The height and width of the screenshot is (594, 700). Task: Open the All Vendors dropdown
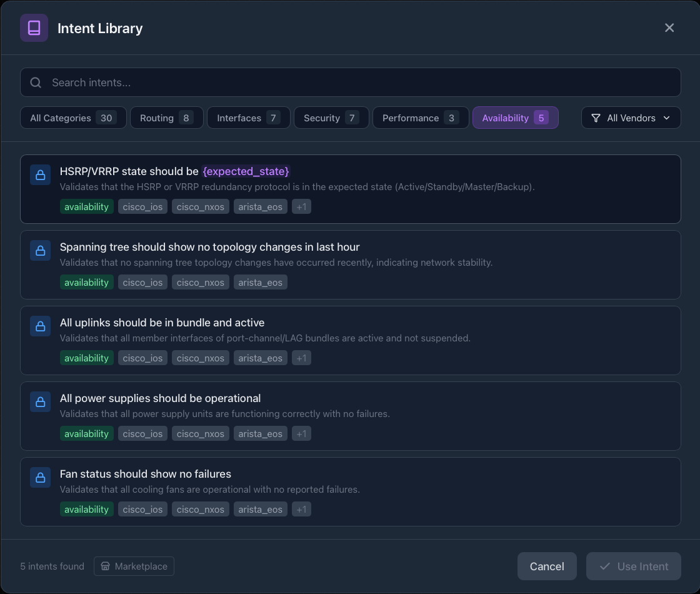pos(631,118)
